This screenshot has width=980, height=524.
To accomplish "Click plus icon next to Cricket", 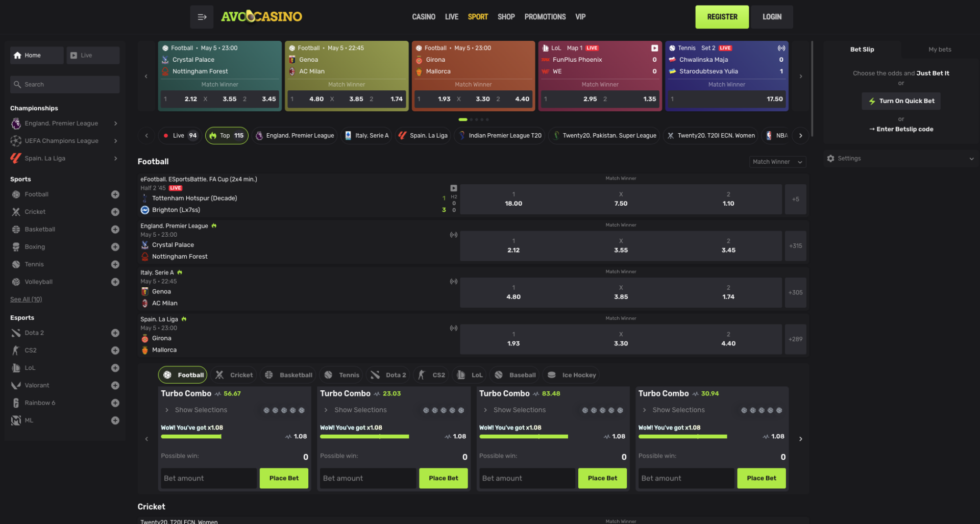I will (115, 212).
